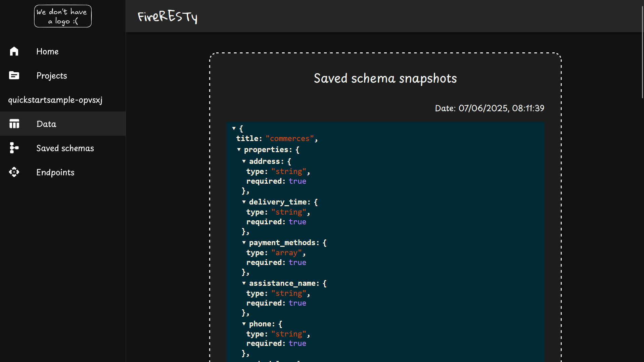This screenshot has width=644, height=362.
Task: Open the Home menu item
Action: 47,51
